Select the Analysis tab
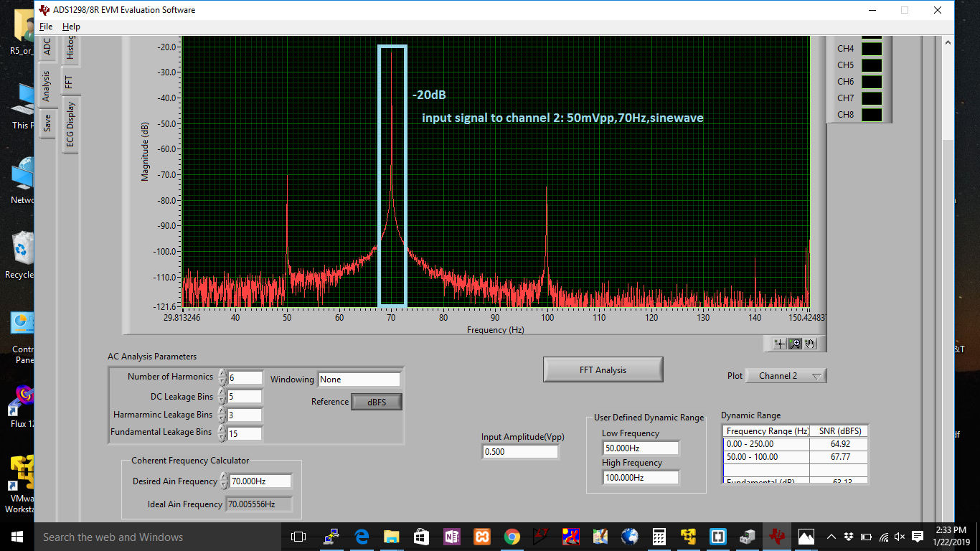This screenshot has width=980, height=551. click(46, 85)
